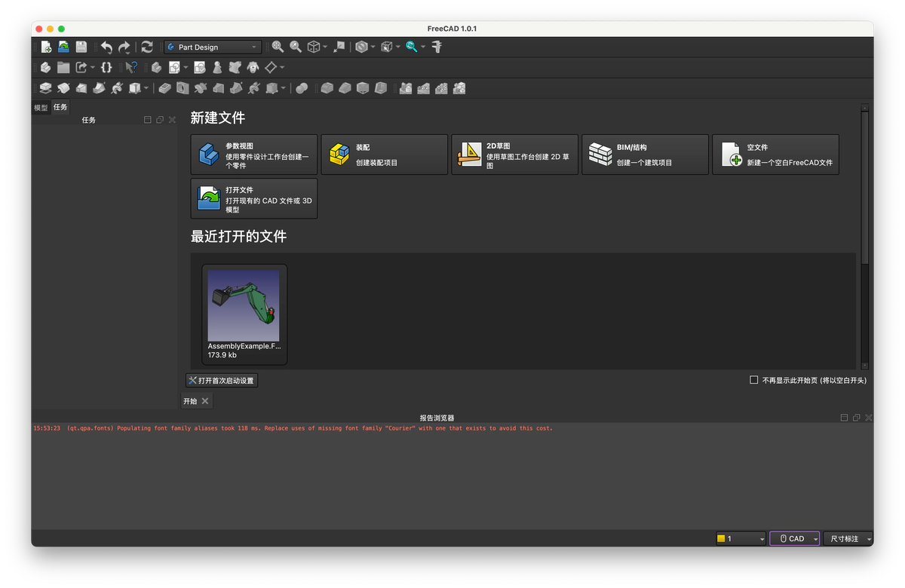The image size is (905, 588).
Task: Click the 打开首次启动设置 button
Action: [222, 381]
